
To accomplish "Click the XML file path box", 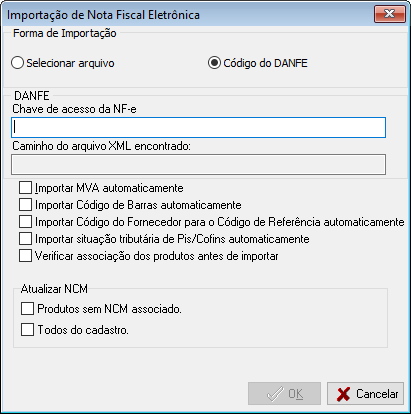I will 198,164.
